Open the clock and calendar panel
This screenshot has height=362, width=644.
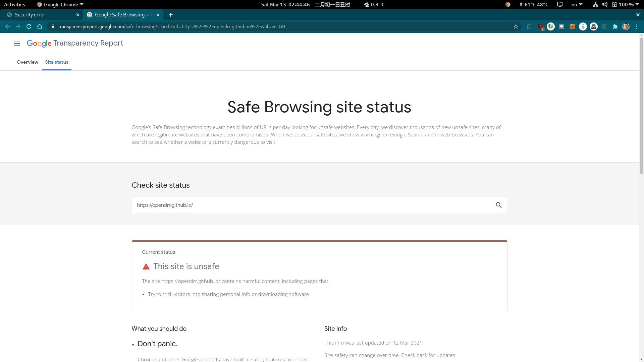coord(305,4)
